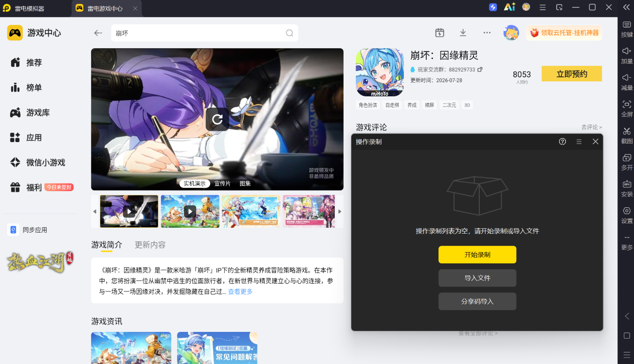
Task: Copy the player group number 882929733
Action: coord(480,70)
